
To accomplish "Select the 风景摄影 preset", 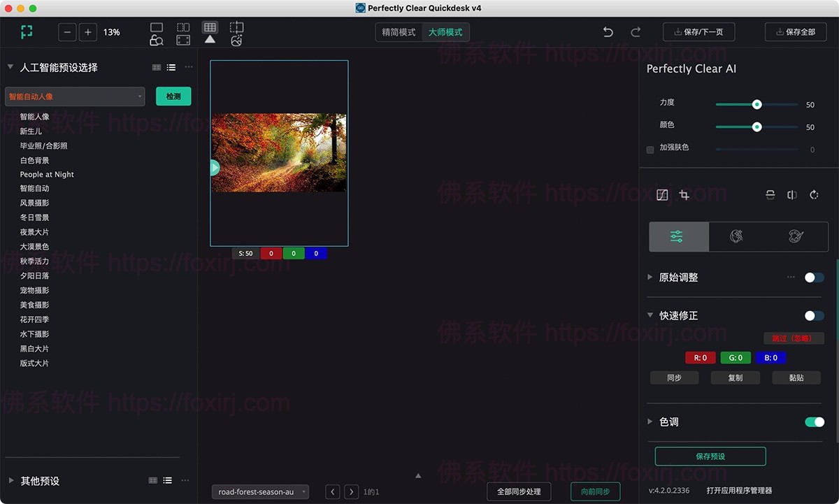I will coord(34,203).
